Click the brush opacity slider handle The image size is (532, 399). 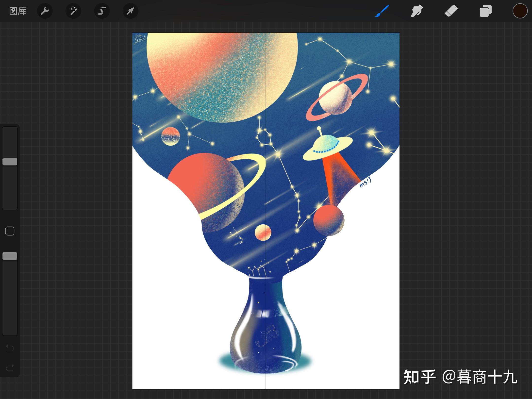click(x=10, y=256)
